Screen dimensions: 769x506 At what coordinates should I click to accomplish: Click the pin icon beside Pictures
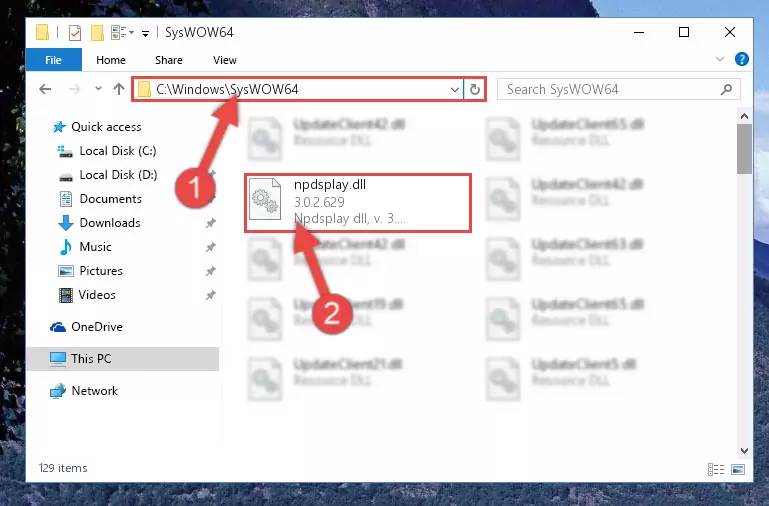tap(210, 271)
